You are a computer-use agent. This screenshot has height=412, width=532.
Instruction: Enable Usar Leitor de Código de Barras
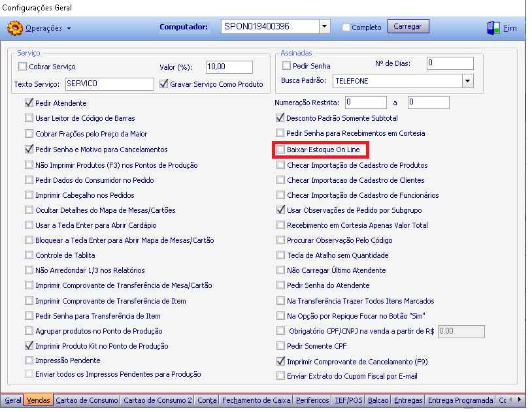29,118
